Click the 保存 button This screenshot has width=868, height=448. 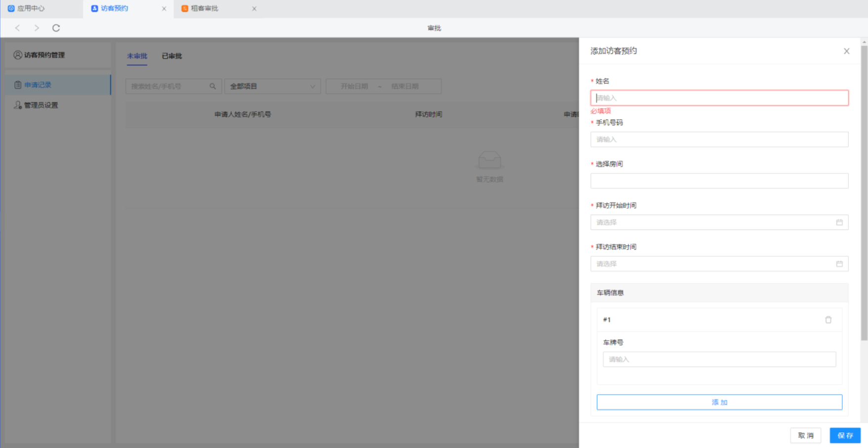(845, 436)
